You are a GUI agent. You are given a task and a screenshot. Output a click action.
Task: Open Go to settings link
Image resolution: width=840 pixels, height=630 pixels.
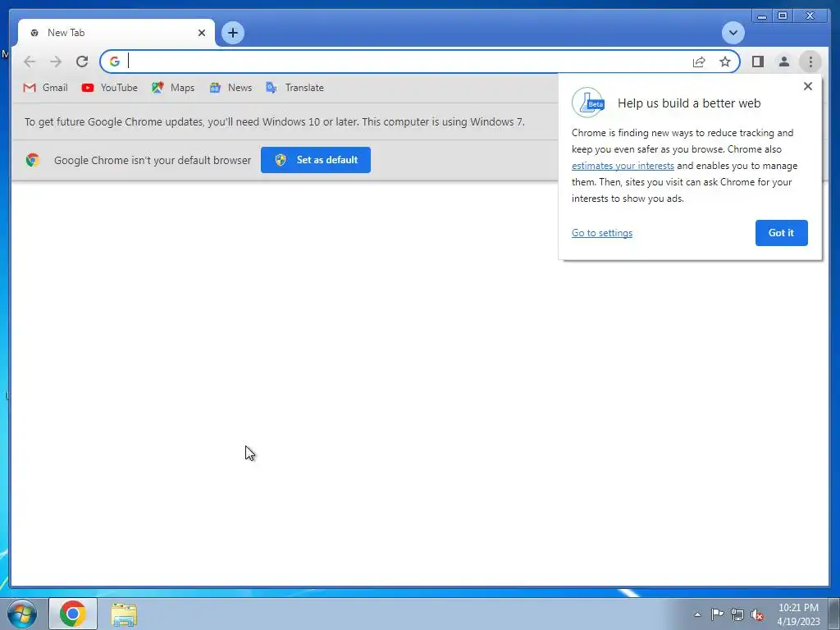602,232
